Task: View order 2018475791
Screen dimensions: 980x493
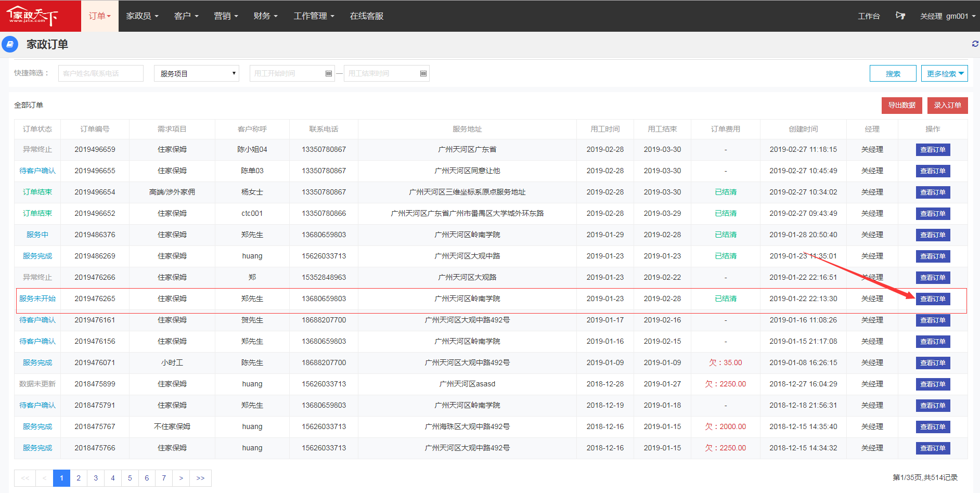Action: click(x=933, y=406)
